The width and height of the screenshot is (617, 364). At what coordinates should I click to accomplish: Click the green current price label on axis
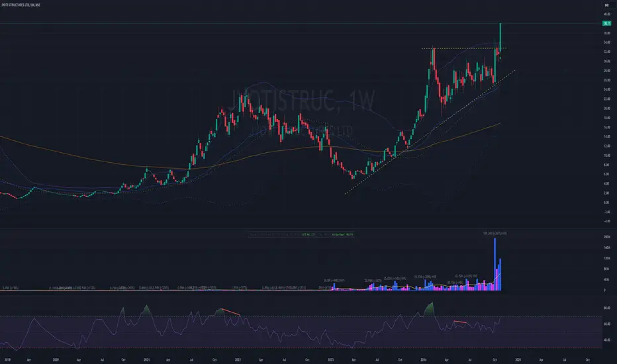pyautogui.click(x=606, y=24)
